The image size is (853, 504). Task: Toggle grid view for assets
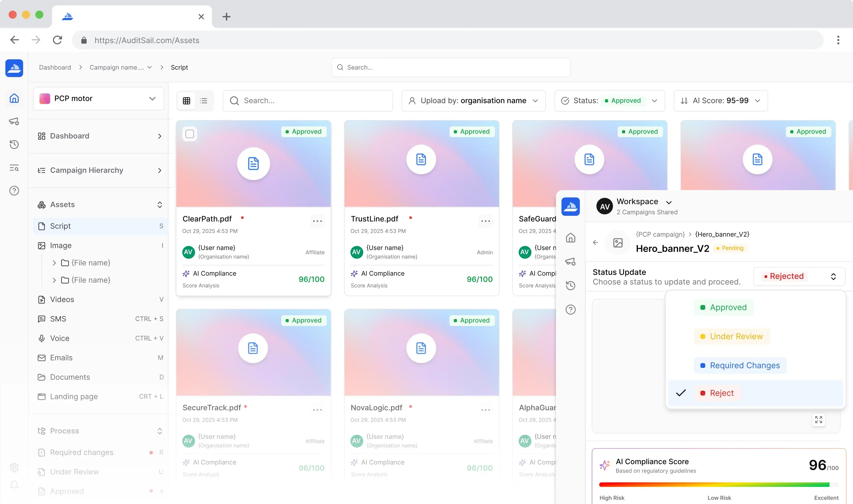pos(186,100)
